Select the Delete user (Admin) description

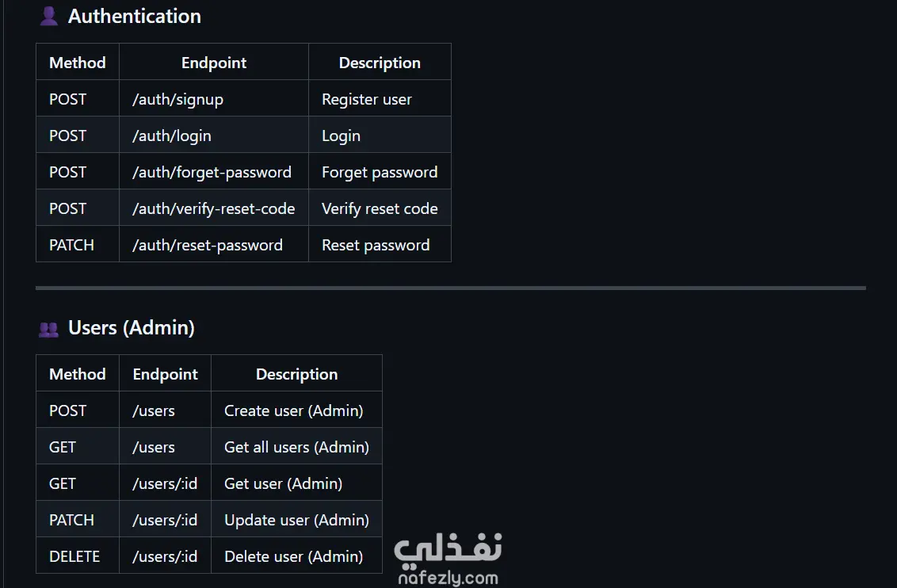(293, 557)
